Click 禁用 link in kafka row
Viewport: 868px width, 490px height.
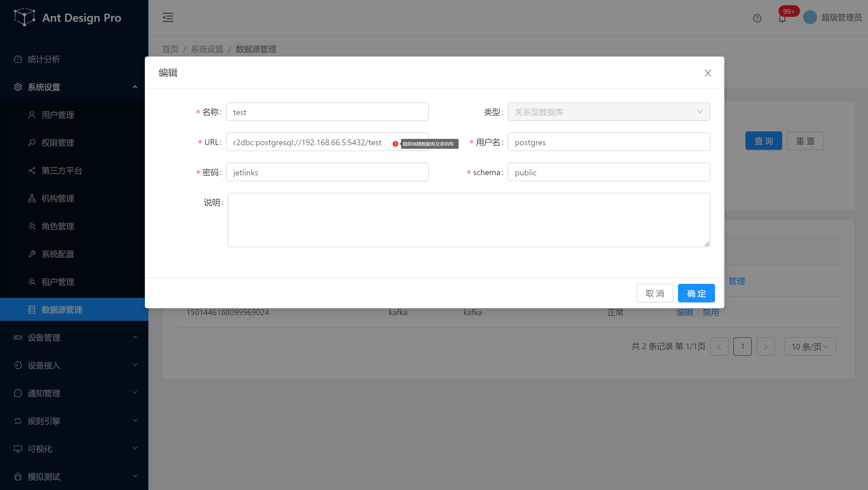coord(711,313)
